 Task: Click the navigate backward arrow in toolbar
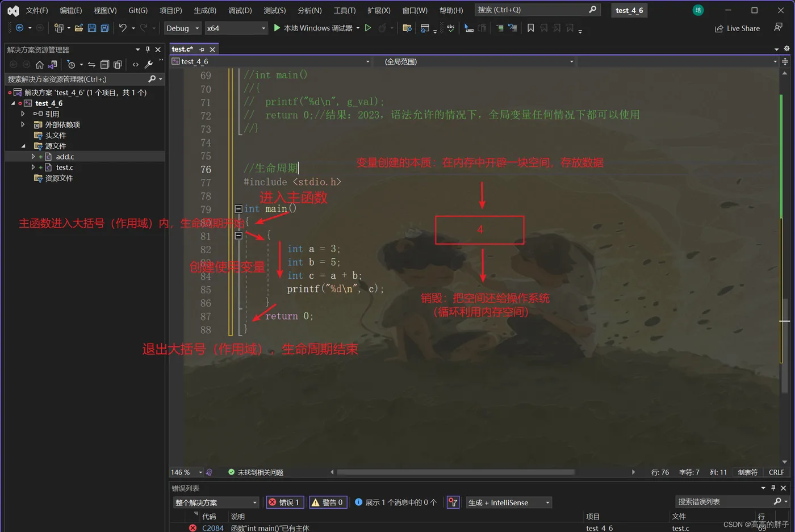(x=20, y=28)
